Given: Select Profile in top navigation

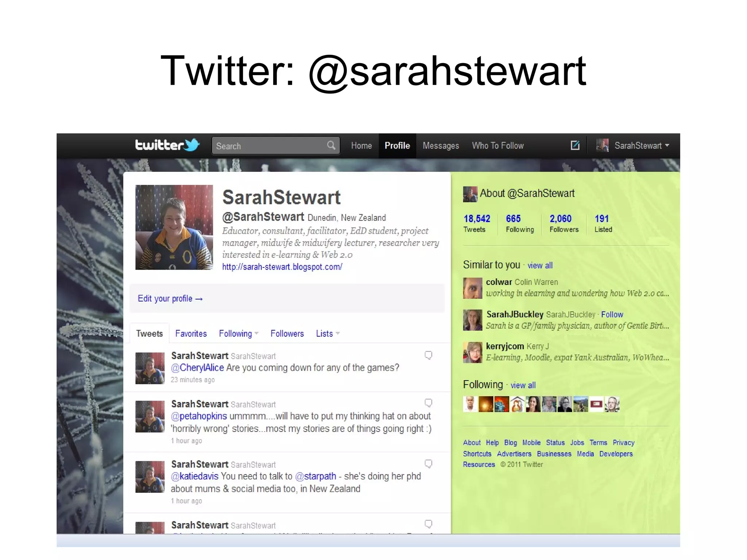Looking at the screenshot, I should [397, 146].
